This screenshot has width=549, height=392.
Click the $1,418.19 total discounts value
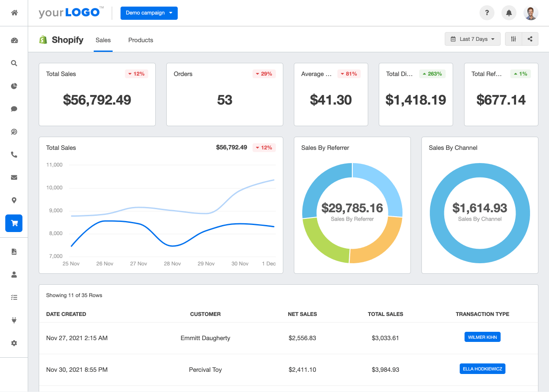(x=416, y=100)
